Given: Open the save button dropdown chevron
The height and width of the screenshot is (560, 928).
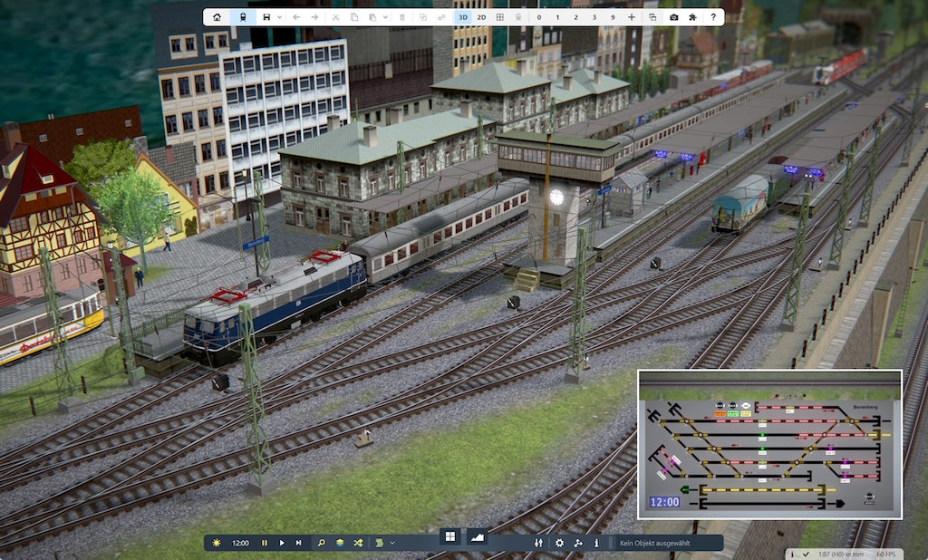Looking at the screenshot, I should point(279,15).
